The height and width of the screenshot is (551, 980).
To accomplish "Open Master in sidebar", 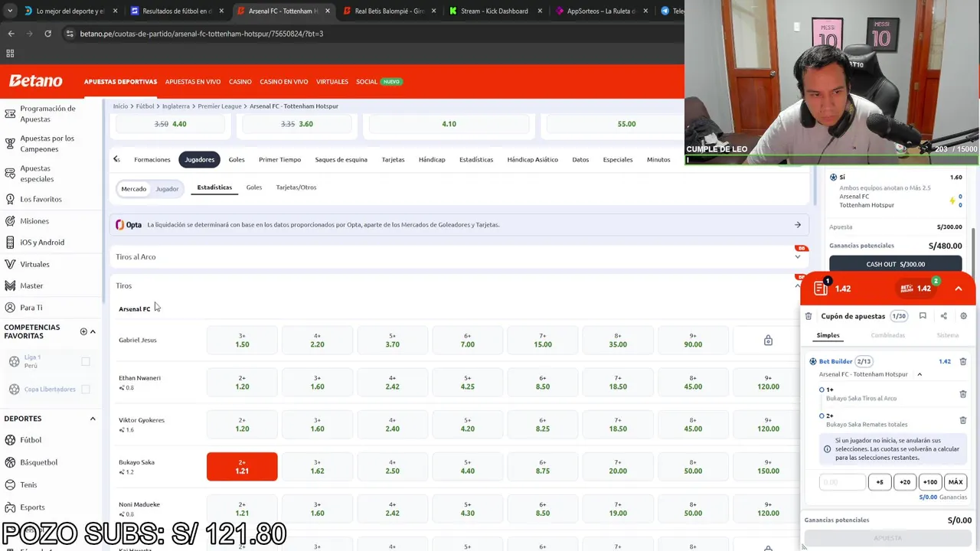I will 31,285.
